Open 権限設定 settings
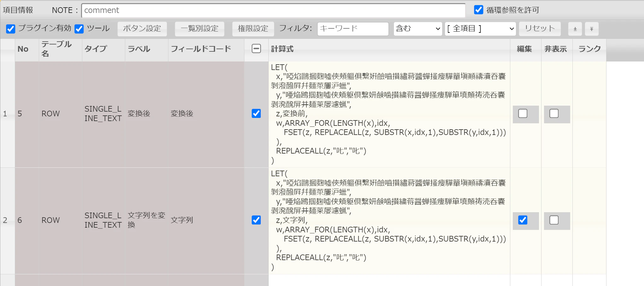The height and width of the screenshot is (286, 644). point(253,29)
